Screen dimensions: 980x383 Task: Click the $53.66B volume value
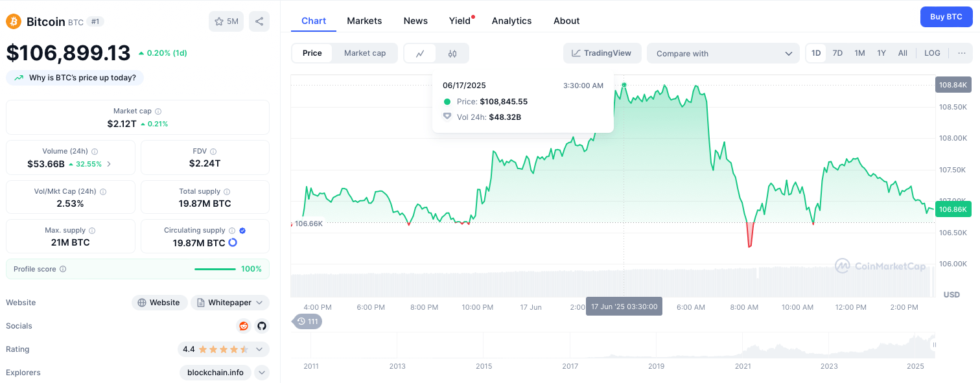point(46,164)
